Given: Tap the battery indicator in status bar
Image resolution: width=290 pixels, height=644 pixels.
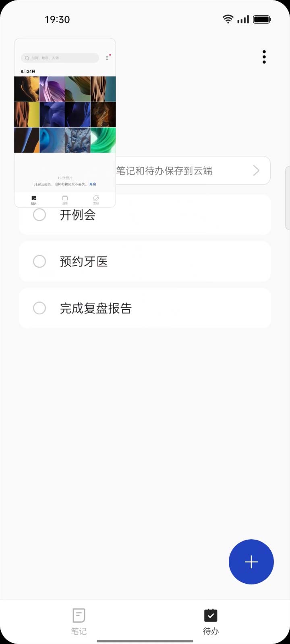Looking at the screenshot, I should pos(262,19).
